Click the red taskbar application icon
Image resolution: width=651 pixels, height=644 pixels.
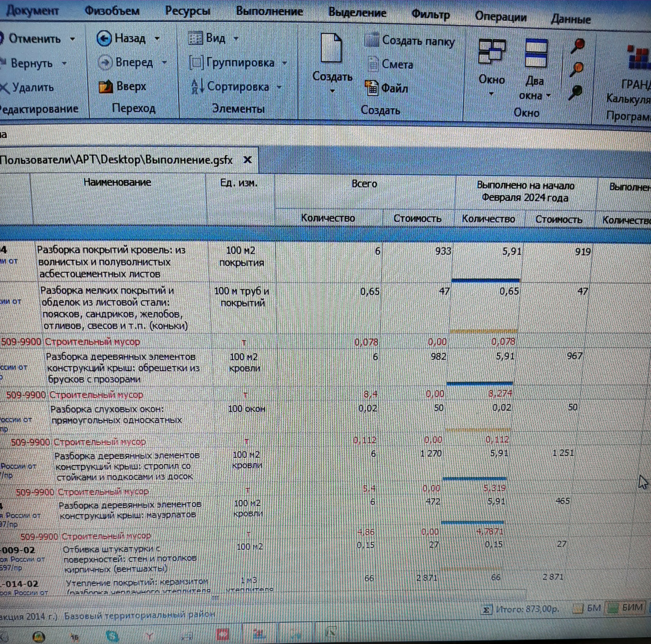223,634
